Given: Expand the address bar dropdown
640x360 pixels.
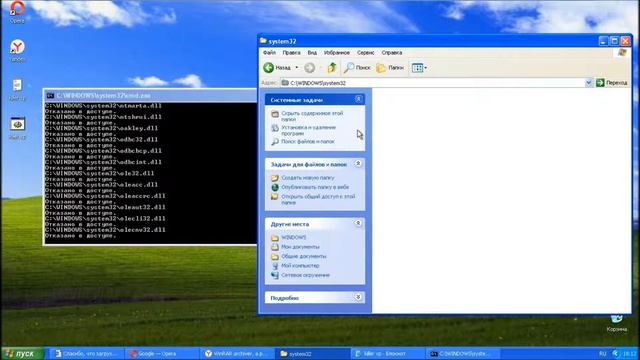Looking at the screenshot, I should [x=589, y=83].
